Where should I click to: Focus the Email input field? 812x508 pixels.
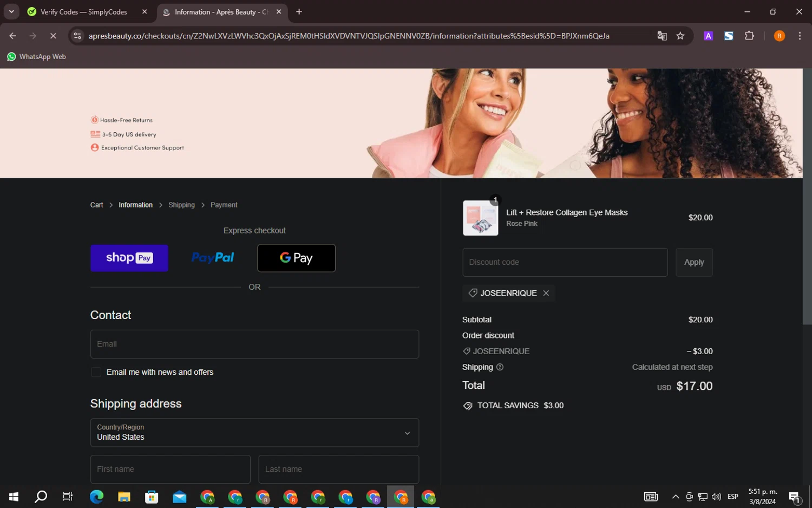point(254,344)
